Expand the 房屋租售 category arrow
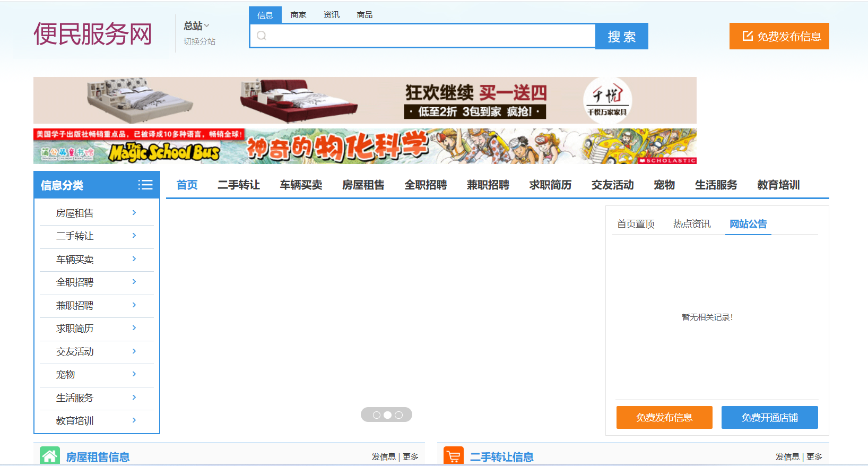Image resolution: width=868 pixels, height=466 pixels. [x=134, y=213]
